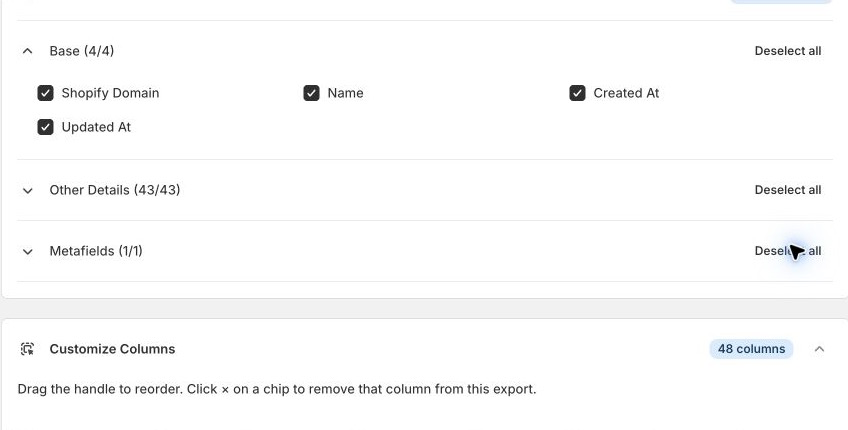Uncheck the Shopify Domain checkbox
The image size is (848, 430).
coord(45,93)
